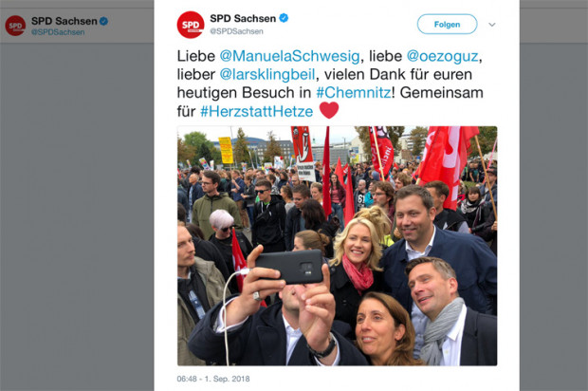Follow SPD Sachsen with the Folgen button

click(x=447, y=25)
